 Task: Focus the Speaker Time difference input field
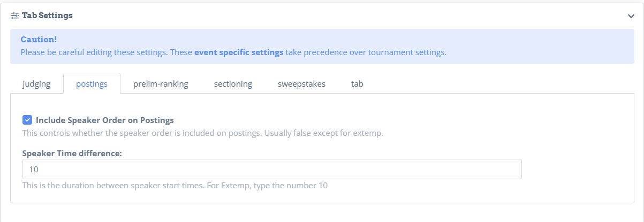click(x=272, y=169)
